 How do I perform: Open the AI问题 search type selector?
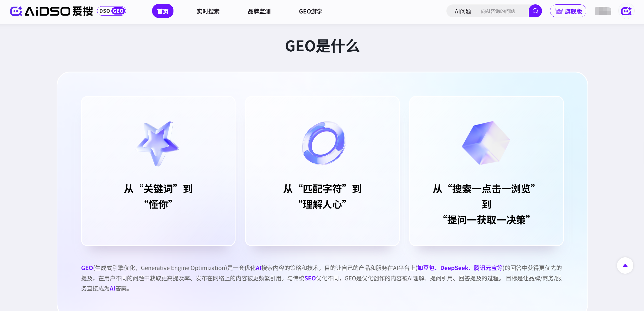point(463,11)
